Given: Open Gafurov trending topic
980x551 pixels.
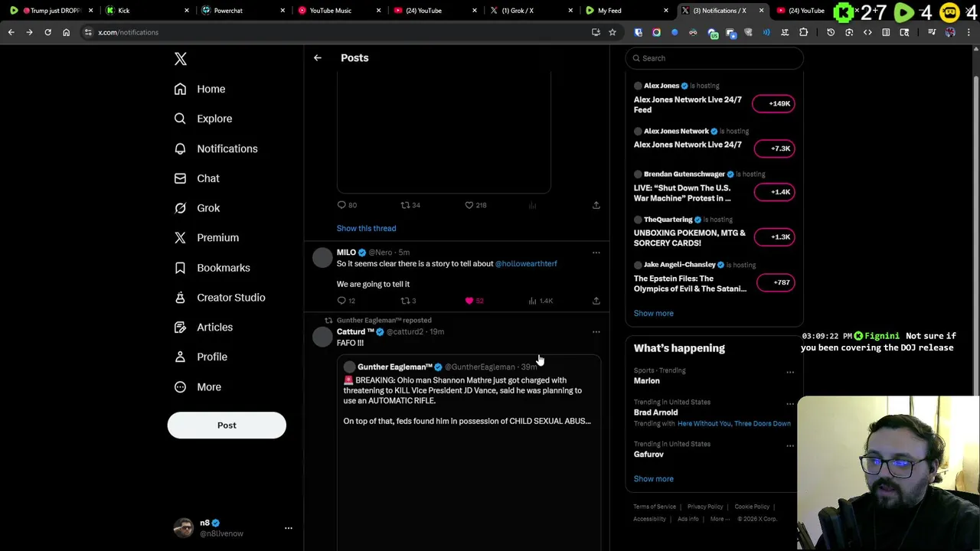Looking at the screenshot, I should (648, 455).
